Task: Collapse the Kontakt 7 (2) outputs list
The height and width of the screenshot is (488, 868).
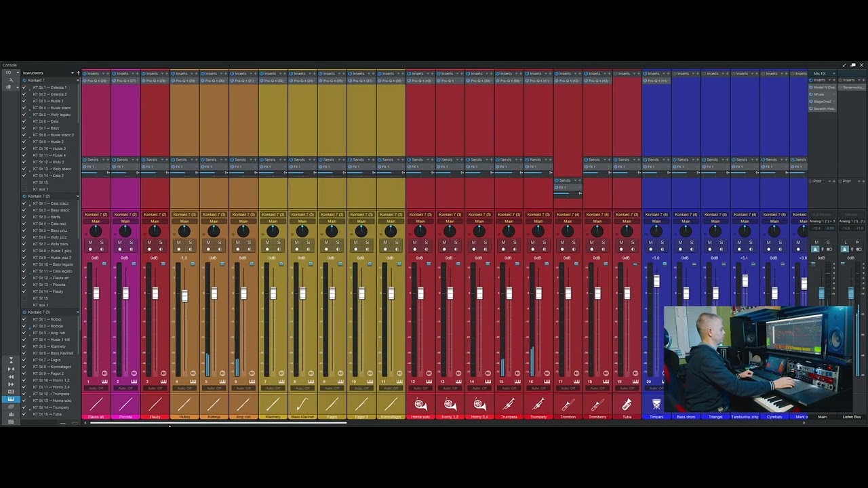Action: (x=77, y=196)
